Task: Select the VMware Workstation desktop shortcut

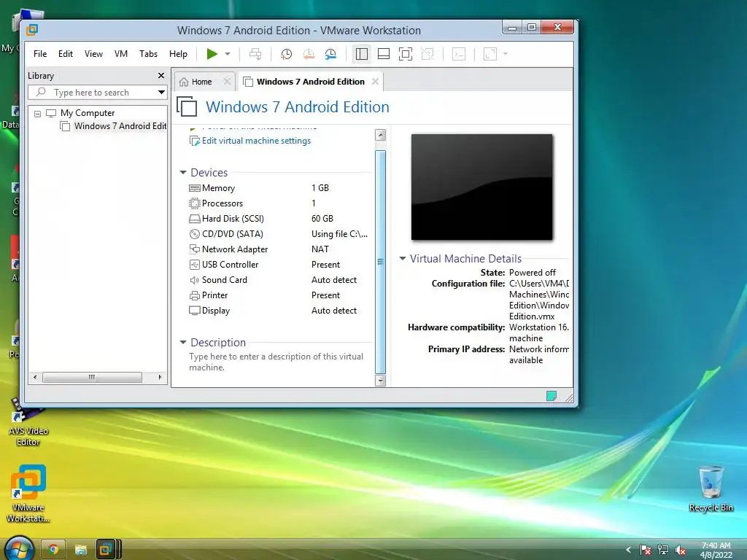Action: (x=28, y=494)
